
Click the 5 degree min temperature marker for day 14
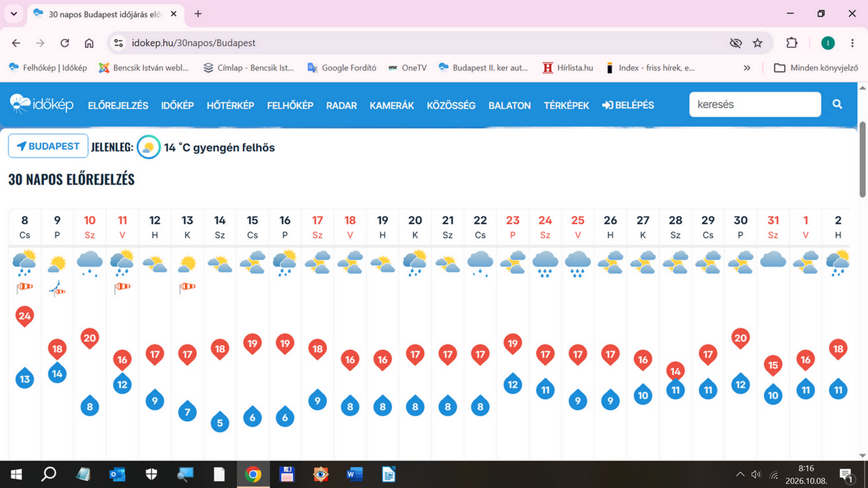(220, 422)
